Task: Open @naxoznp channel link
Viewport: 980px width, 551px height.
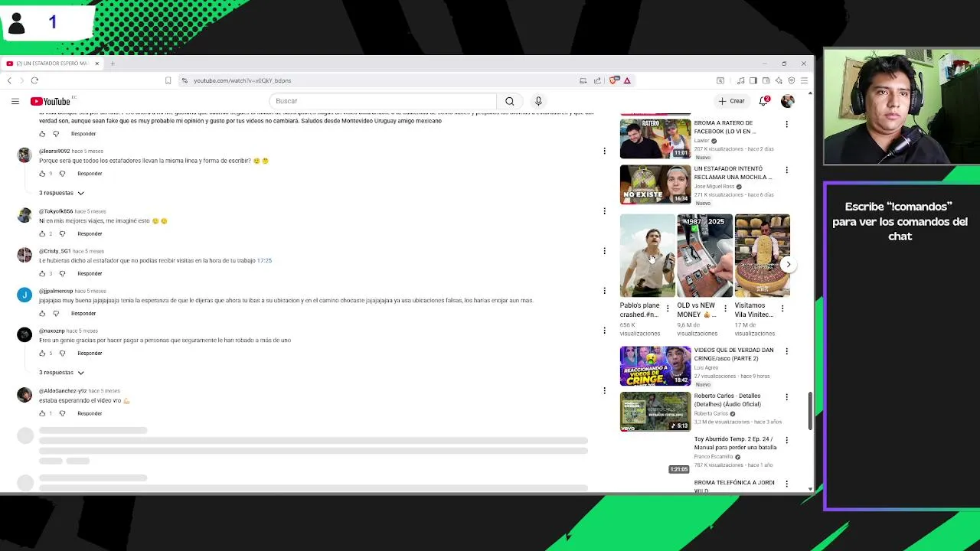Action: coord(52,331)
